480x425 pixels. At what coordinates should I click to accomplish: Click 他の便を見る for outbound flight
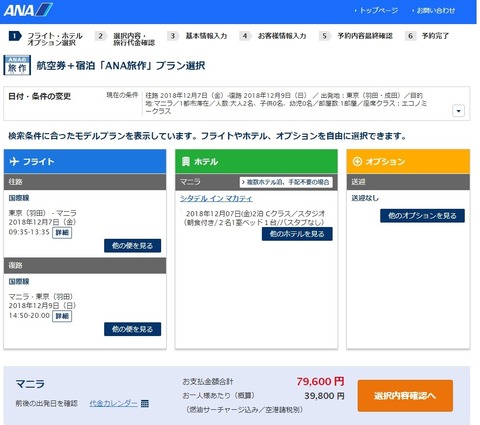(x=132, y=246)
